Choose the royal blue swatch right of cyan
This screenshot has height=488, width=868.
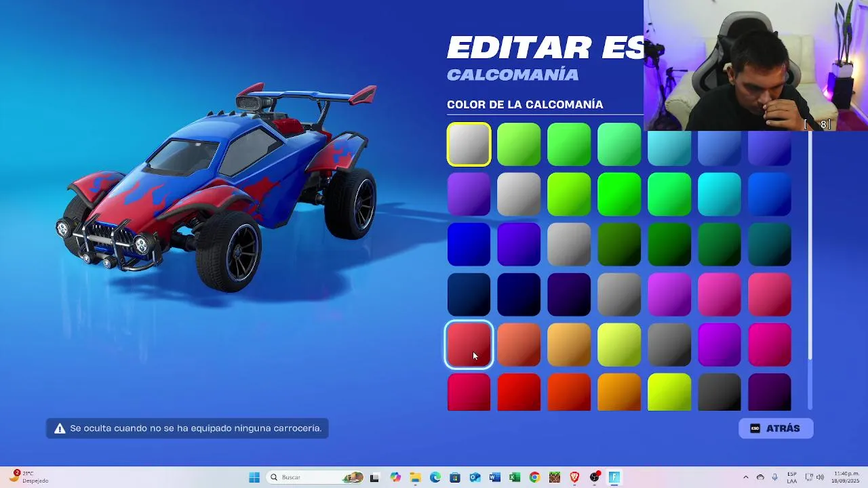tap(770, 195)
